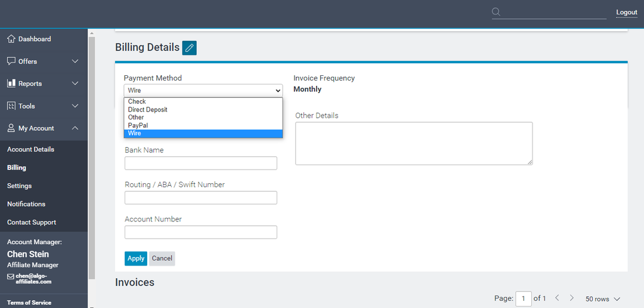Expand the Offers submenu chevron
This screenshot has height=308, width=644.
tap(75, 61)
